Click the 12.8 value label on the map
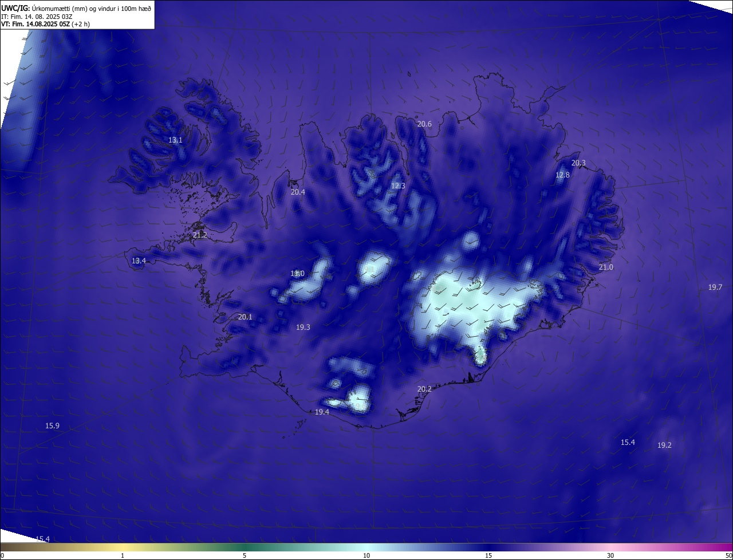 (563, 175)
